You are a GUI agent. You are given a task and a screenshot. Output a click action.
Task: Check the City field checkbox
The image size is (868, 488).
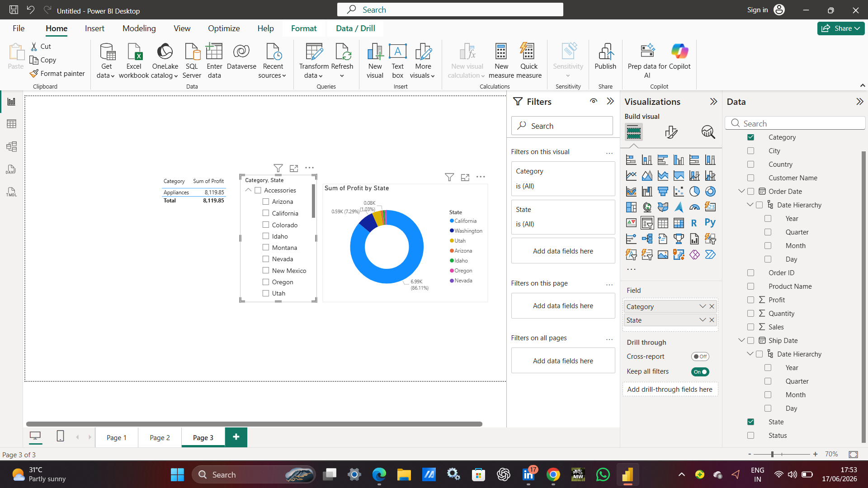[751, 151]
